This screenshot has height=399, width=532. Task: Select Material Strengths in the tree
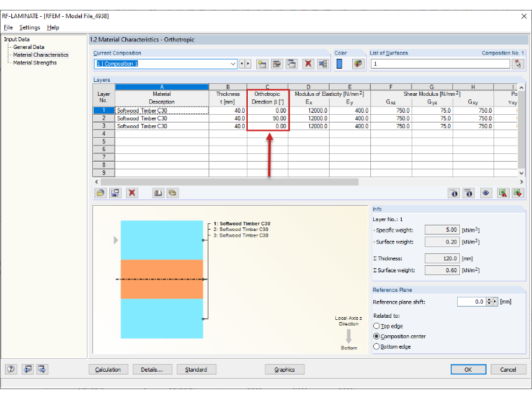point(35,63)
